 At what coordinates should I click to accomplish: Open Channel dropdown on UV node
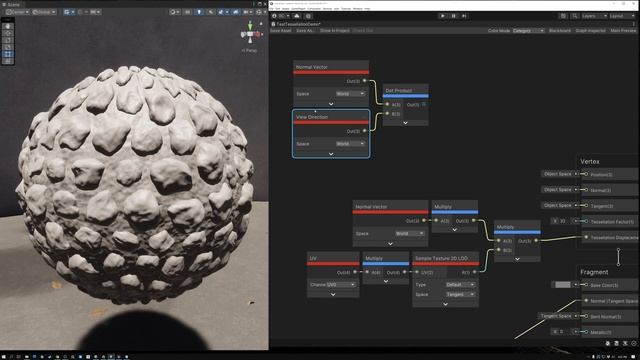tap(341, 284)
